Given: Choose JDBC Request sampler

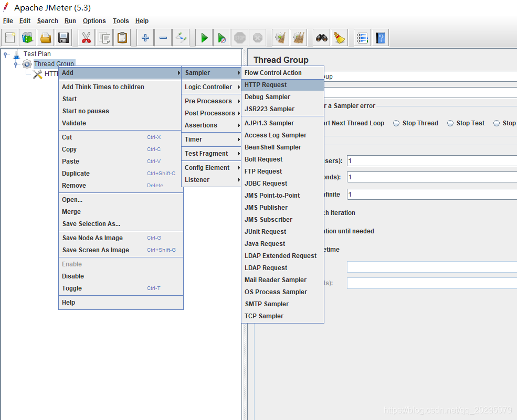Looking at the screenshot, I should (x=282, y=184).
